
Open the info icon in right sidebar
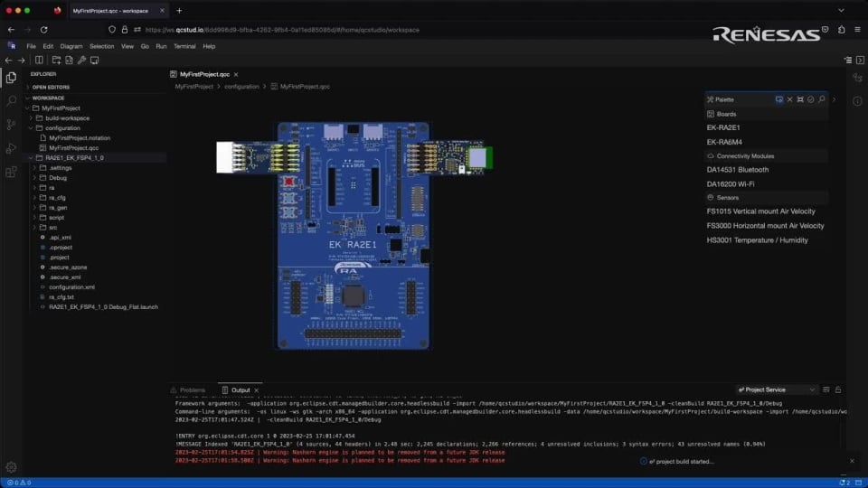[857, 101]
